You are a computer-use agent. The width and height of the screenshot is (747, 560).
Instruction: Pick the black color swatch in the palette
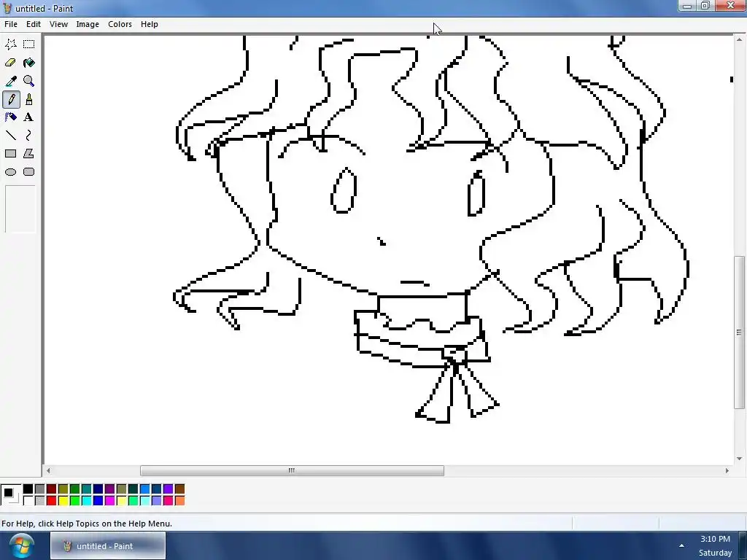(x=28, y=489)
